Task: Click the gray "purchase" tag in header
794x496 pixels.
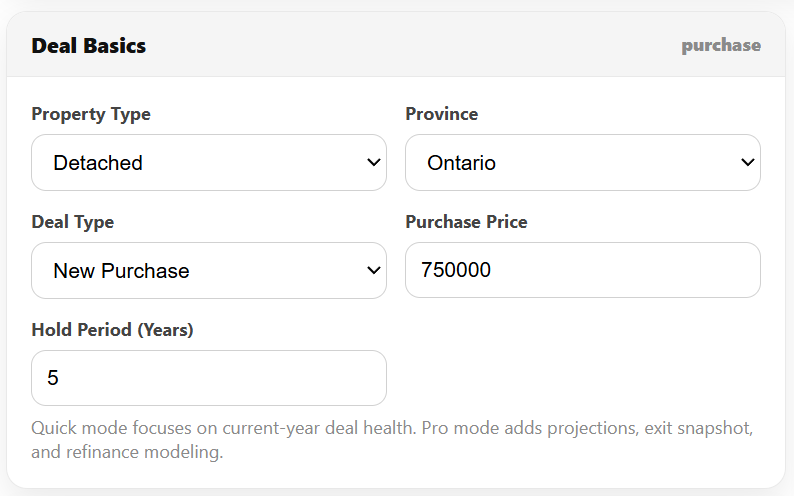Action: (x=721, y=46)
